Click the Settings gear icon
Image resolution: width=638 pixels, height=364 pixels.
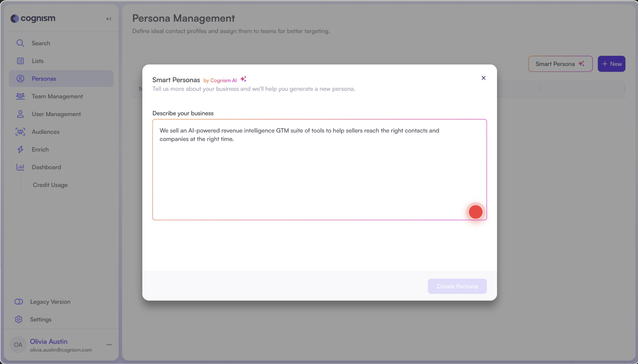coord(19,319)
